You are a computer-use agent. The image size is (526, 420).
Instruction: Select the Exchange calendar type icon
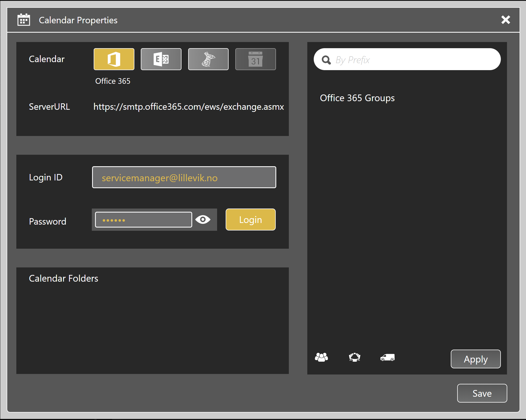[x=161, y=59]
